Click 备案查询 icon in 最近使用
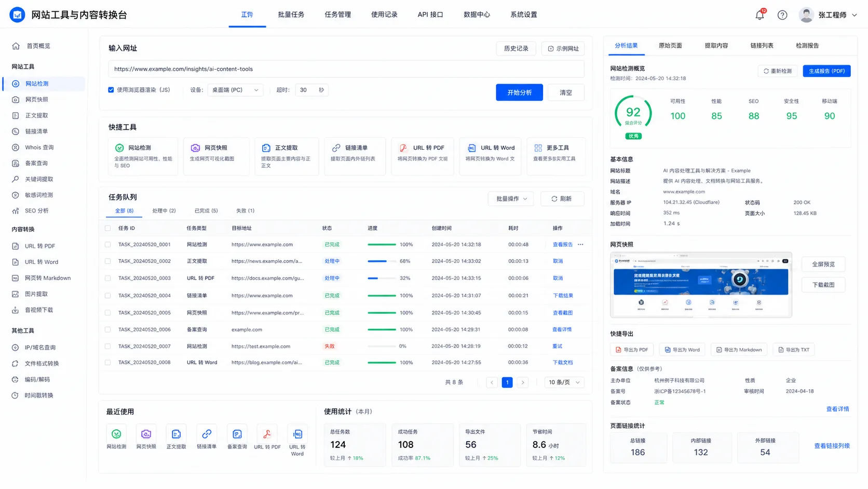The width and height of the screenshot is (868, 489). (x=237, y=434)
